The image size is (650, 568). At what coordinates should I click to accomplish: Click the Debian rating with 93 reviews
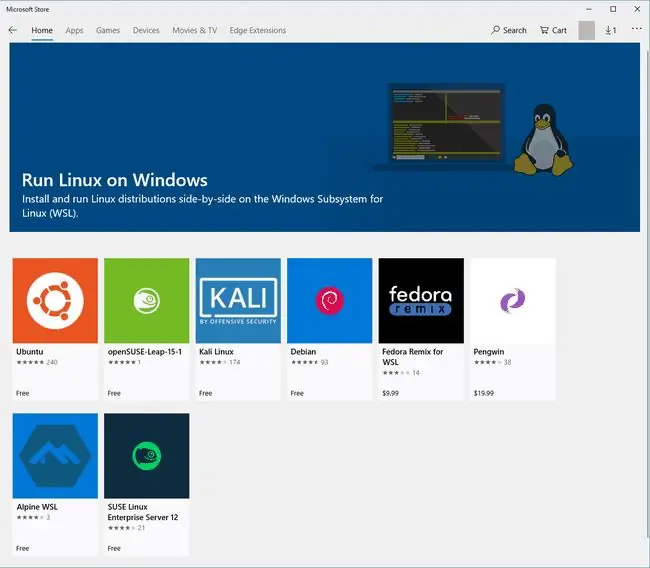[x=309, y=362]
